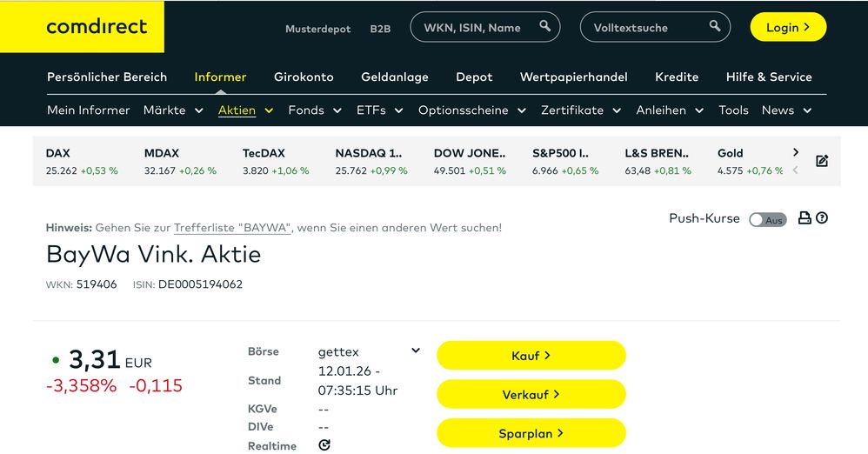
Task: Click the magnifier in the Volltextsuche field
Action: (715, 26)
